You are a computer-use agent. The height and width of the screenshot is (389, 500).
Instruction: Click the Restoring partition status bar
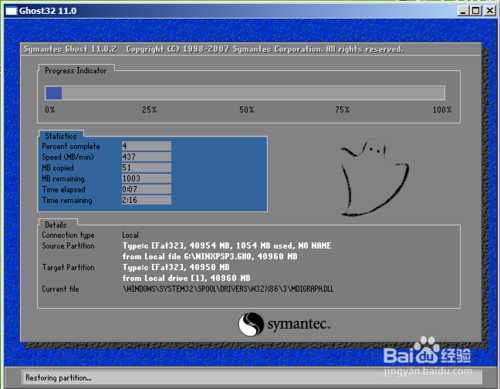point(252,377)
